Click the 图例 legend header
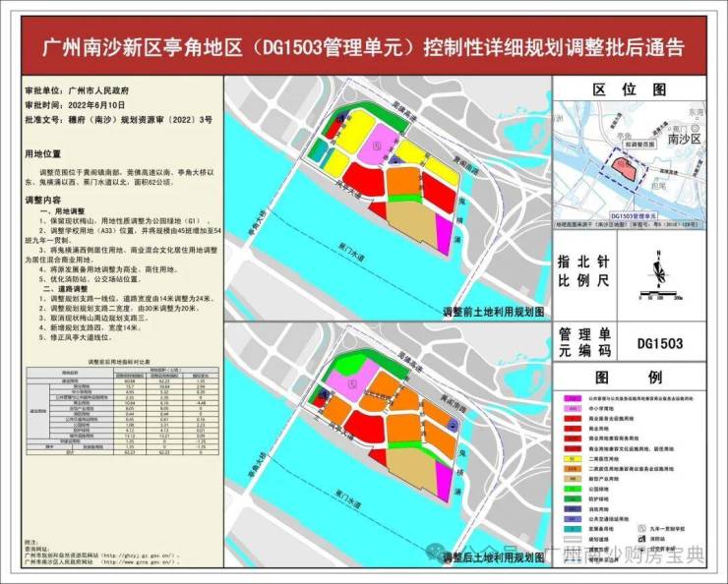The width and height of the screenshot is (728, 584). [x=629, y=378]
